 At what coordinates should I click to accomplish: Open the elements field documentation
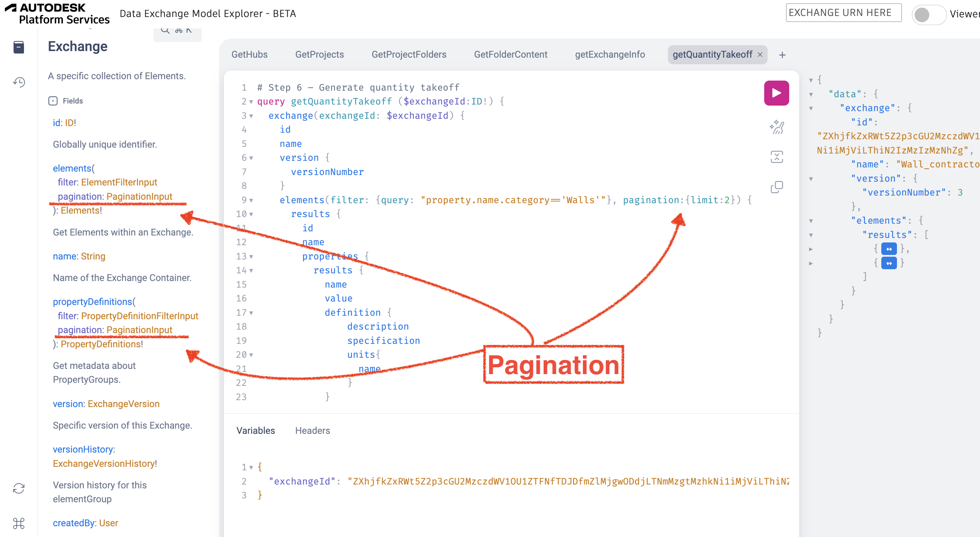tap(72, 168)
